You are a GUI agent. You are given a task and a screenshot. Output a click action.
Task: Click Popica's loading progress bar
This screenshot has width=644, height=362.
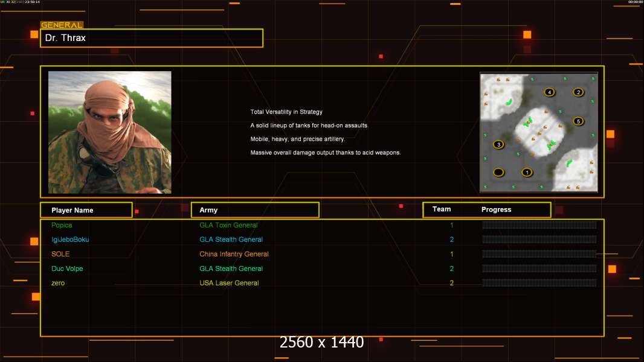tap(539, 224)
